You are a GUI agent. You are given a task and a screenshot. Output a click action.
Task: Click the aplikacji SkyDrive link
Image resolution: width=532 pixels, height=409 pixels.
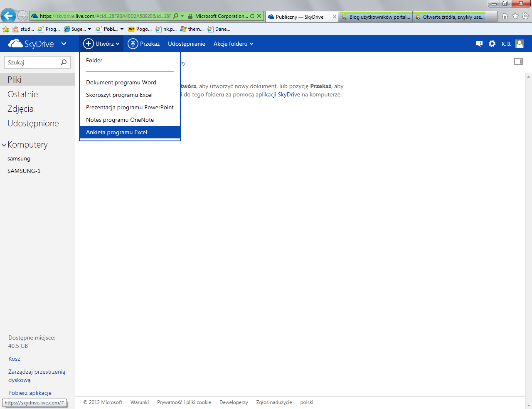[x=278, y=94]
